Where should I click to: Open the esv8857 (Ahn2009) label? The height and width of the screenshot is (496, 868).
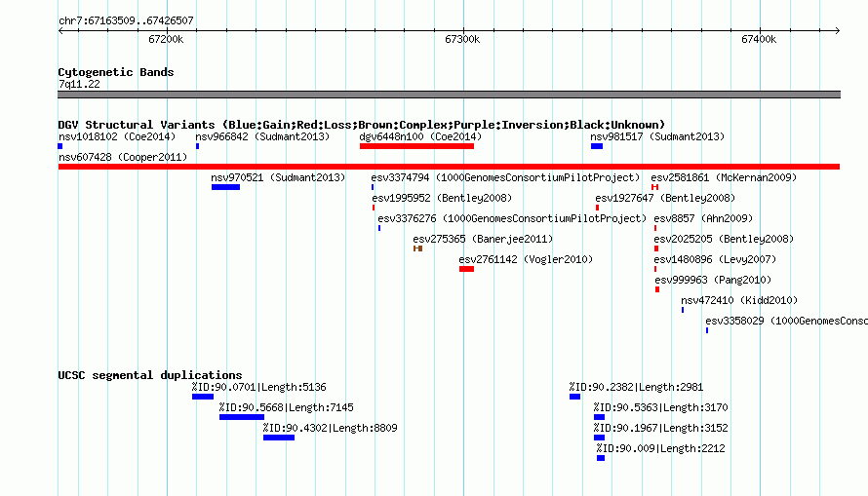pyautogui.click(x=703, y=218)
